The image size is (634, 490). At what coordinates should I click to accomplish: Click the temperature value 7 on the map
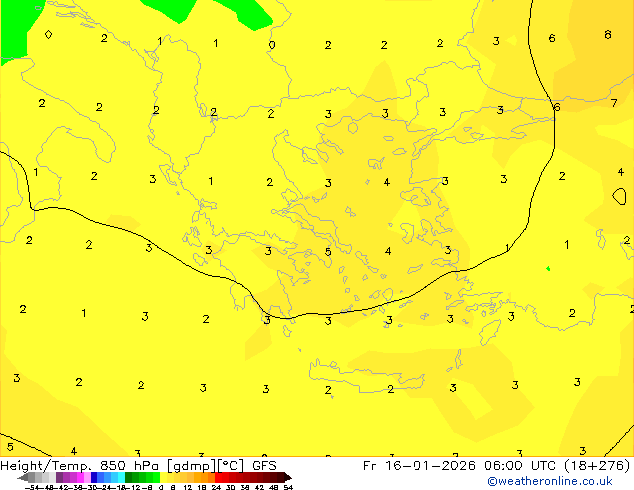tap(614, 103)
